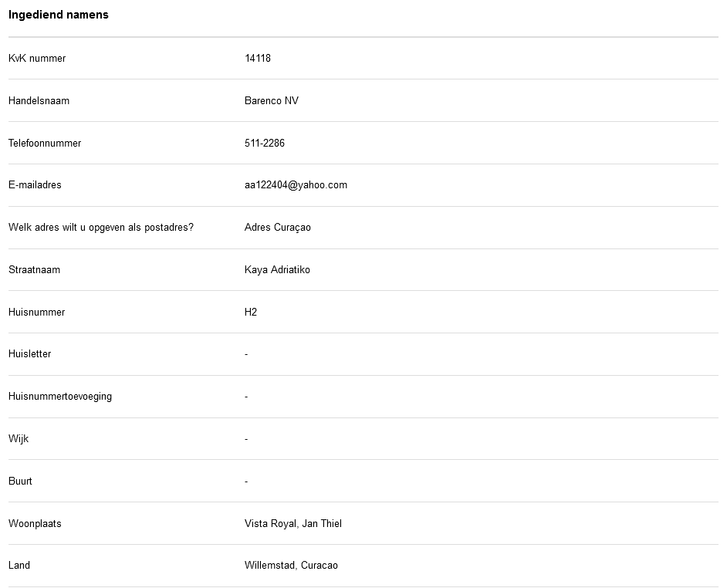Click the "Straatnaam" field label
This screenshot has height=588, width=727.
point(34,270)
